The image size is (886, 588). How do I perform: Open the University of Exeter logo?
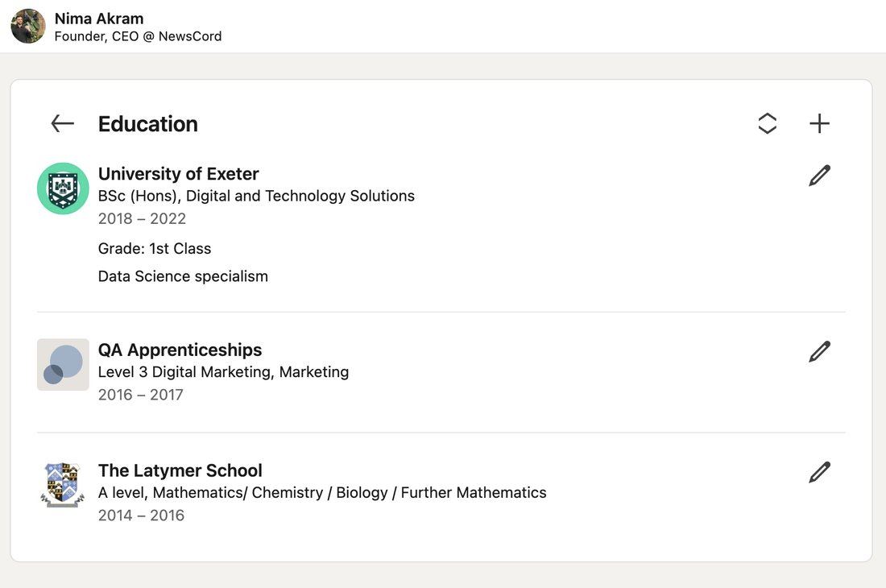coord(63,188)
